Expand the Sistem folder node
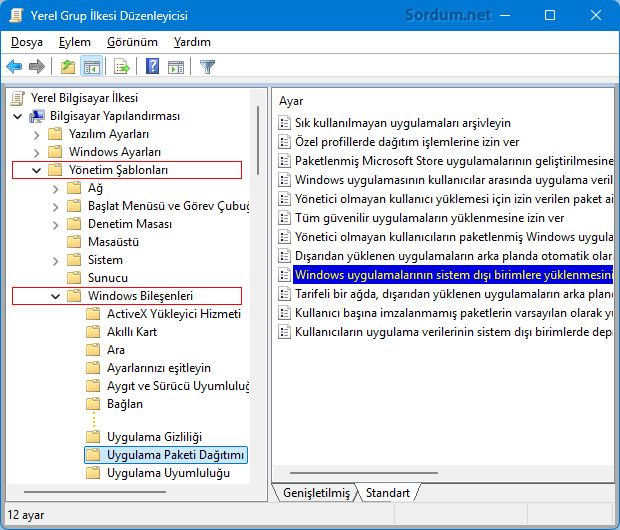The width and height of the screenshot is (620, 530). tap(56, 260)
